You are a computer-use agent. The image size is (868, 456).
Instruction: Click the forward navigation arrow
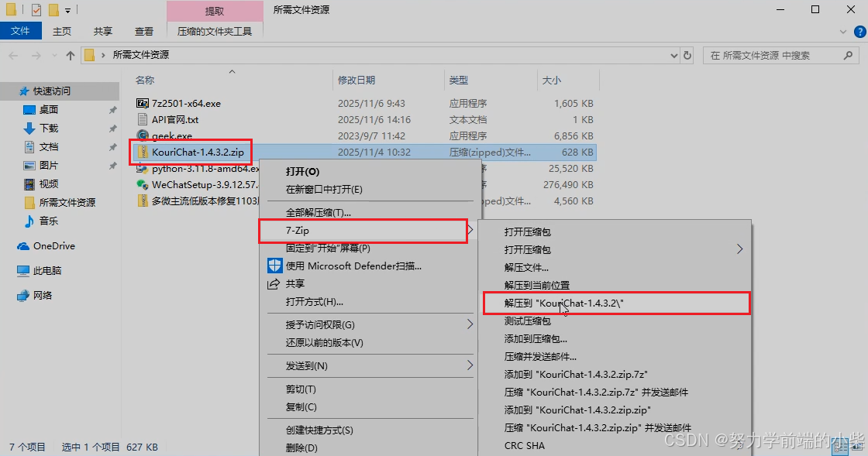tap(36, 55)
